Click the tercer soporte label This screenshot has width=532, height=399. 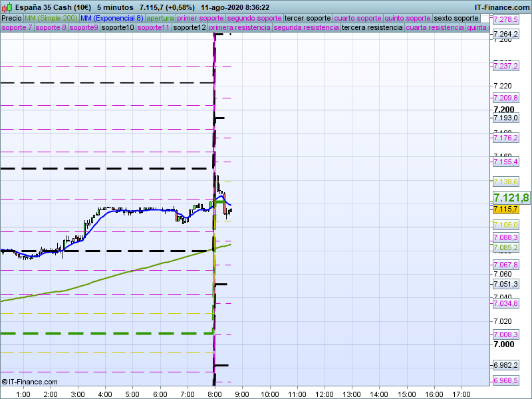click(307, 18)
